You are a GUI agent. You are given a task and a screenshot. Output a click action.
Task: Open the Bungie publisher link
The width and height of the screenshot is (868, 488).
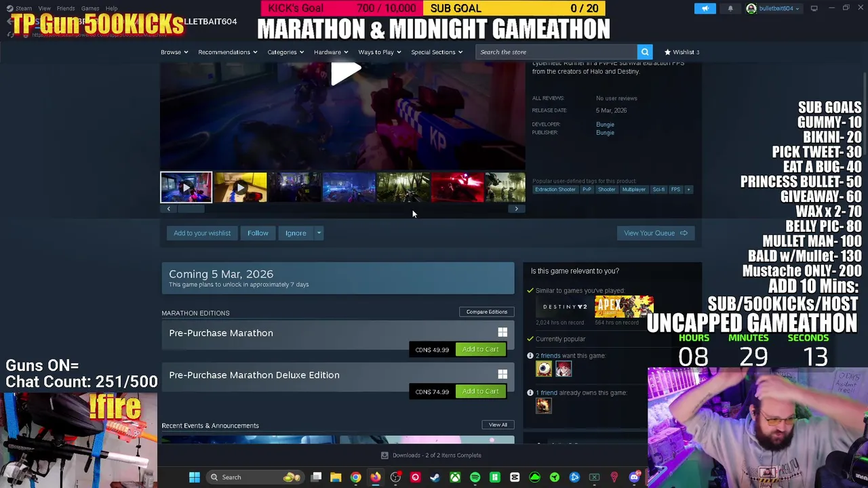(605, 133)
